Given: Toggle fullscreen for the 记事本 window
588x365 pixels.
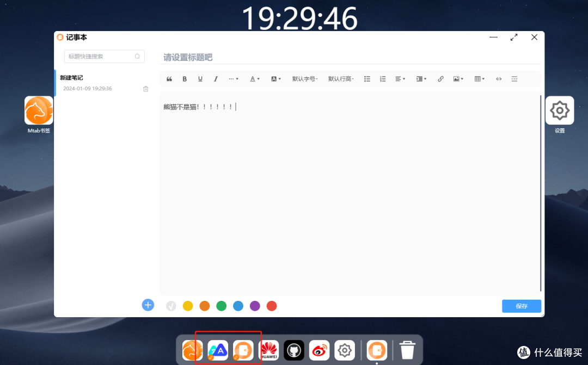Looking at the screenshot, I should (514, 37).
